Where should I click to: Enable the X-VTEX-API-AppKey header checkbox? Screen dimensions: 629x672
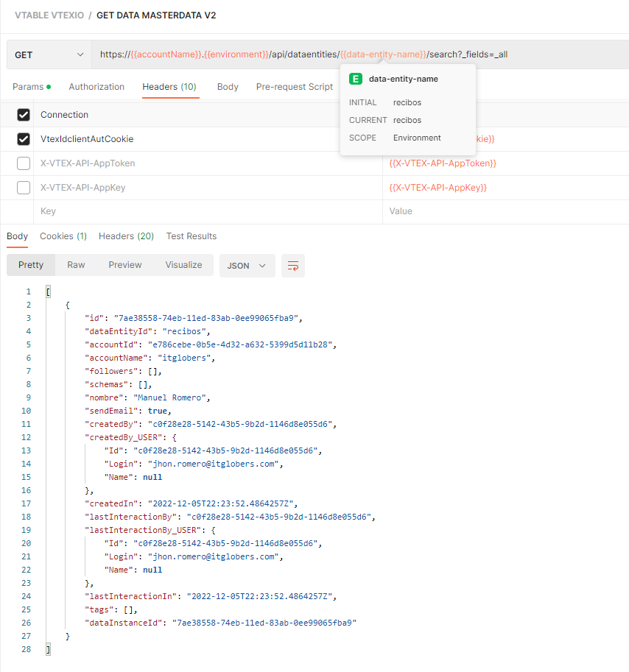pos(24,188)
